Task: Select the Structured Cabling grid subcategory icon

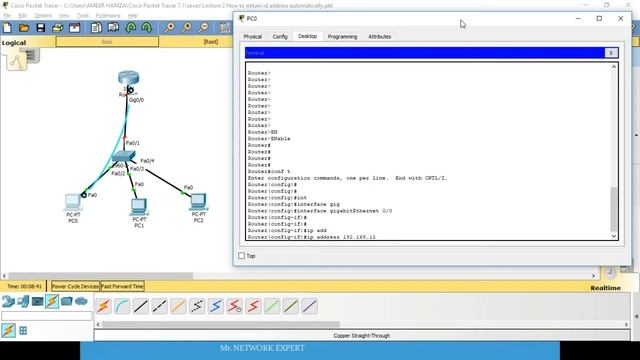Action: tap(23, 331)
